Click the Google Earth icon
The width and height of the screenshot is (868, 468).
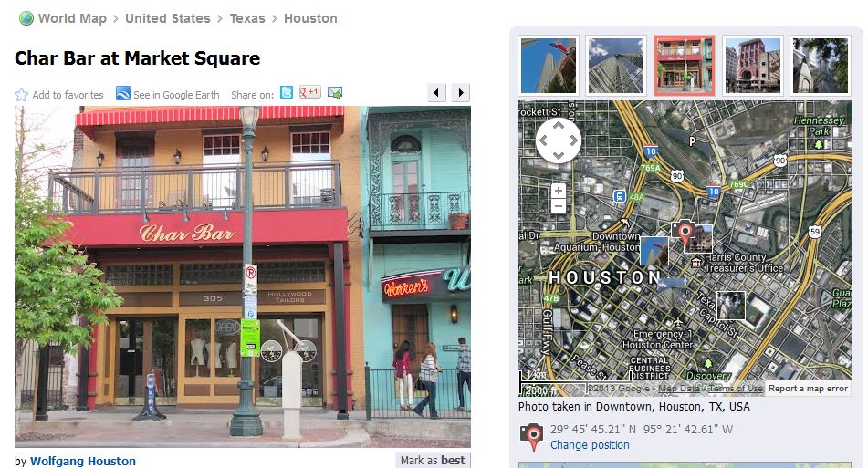(x=123, y=93)
